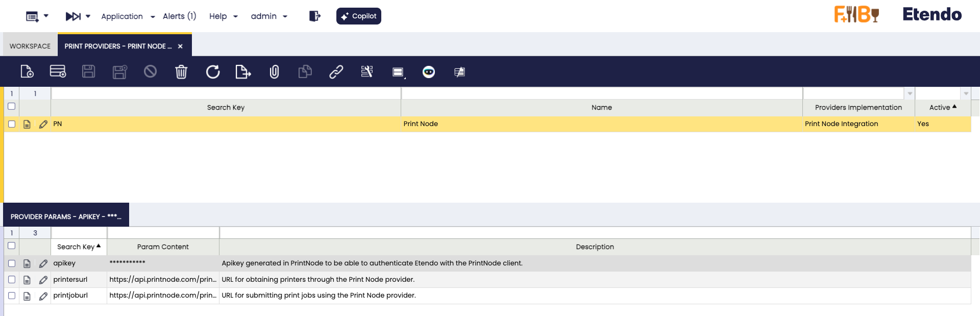Click the New Document toolbar icon
Image resolution: width=980 pixels, height=316 pixels.
(x=27, y=71)
